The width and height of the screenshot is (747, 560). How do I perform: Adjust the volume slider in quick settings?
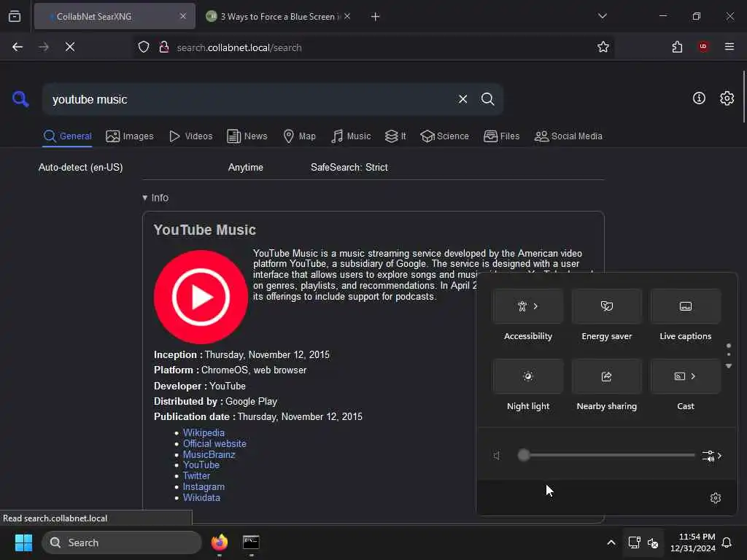tap(606, 455)
